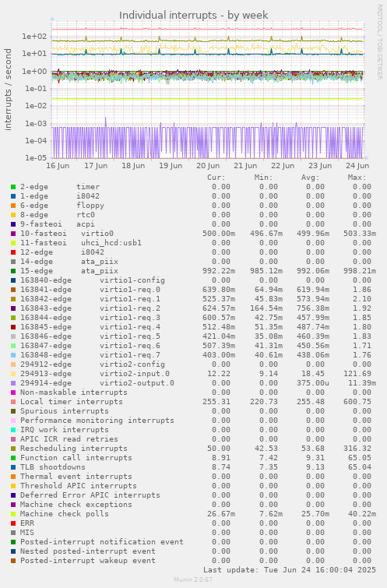Click the swatch for Posted-interrupt wakeup event
The width and height of the screenshot is (387, 588).
pyautogui.click(x=13, y=561)
